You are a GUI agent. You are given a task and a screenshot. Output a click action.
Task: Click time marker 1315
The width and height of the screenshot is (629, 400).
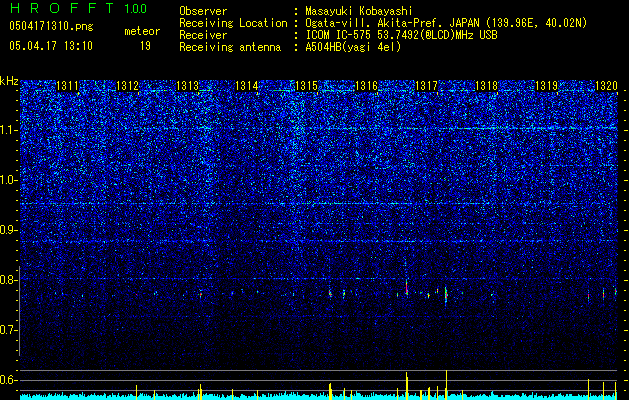coord(306,86)
